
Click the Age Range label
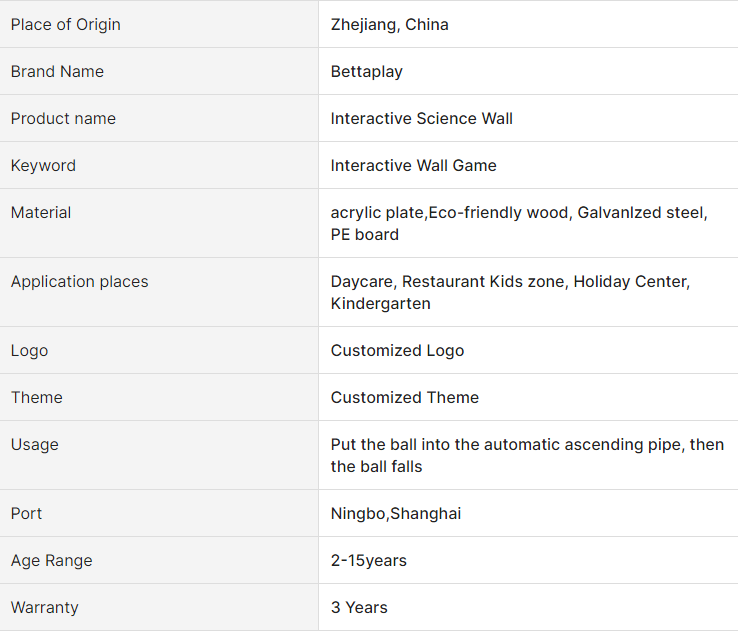pos(51,560)
